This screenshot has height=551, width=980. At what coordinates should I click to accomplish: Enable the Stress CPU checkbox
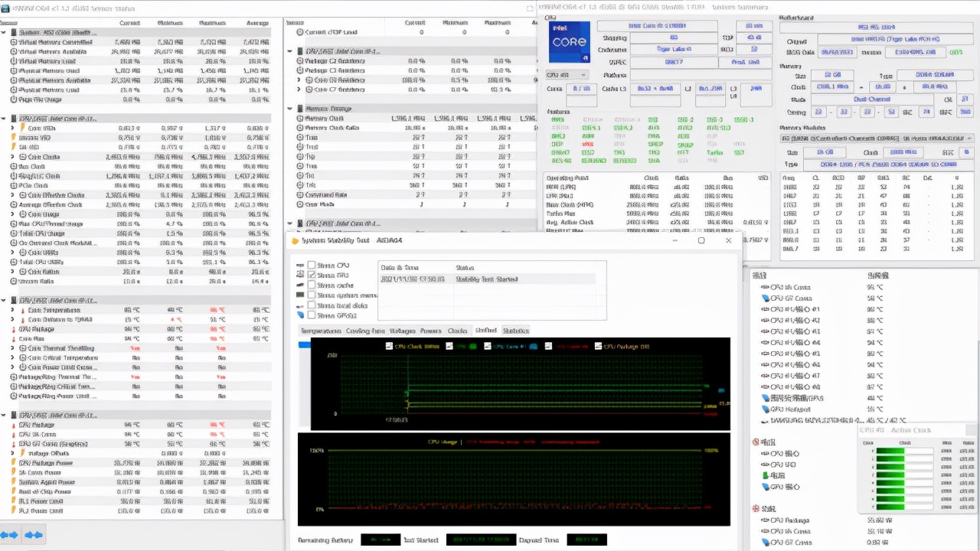(312, 266)
